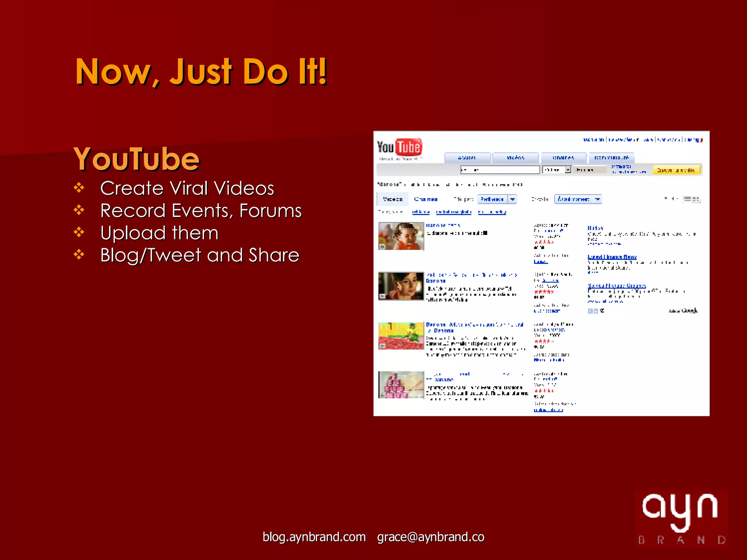Click star rating of the woman video
The image size is (747, 560).
[544, 292]
